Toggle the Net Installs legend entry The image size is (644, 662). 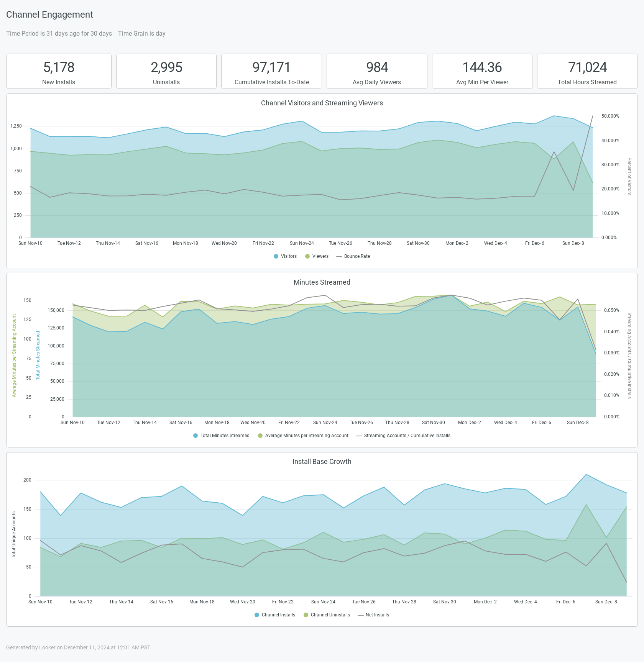click(373, 615)
